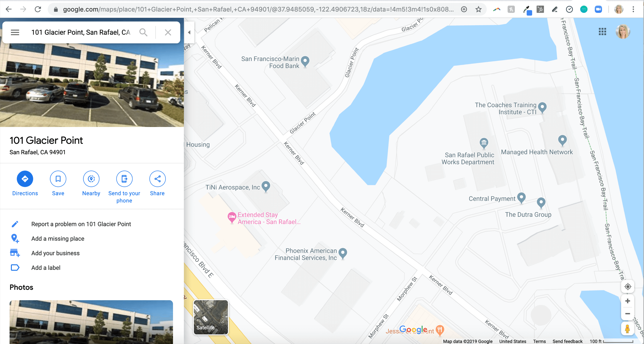Click The Coaches Training Institute pin
644x344 pixels.
click(542, 108)
